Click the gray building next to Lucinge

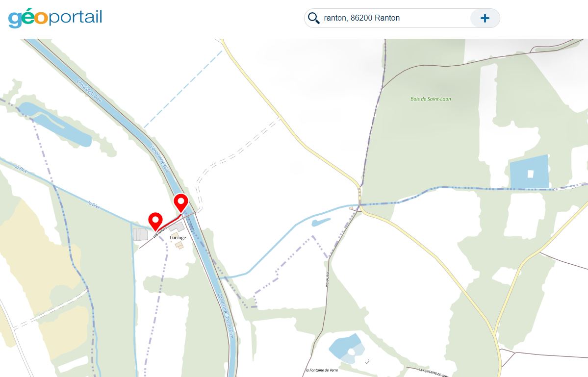[x=176, y=226]
